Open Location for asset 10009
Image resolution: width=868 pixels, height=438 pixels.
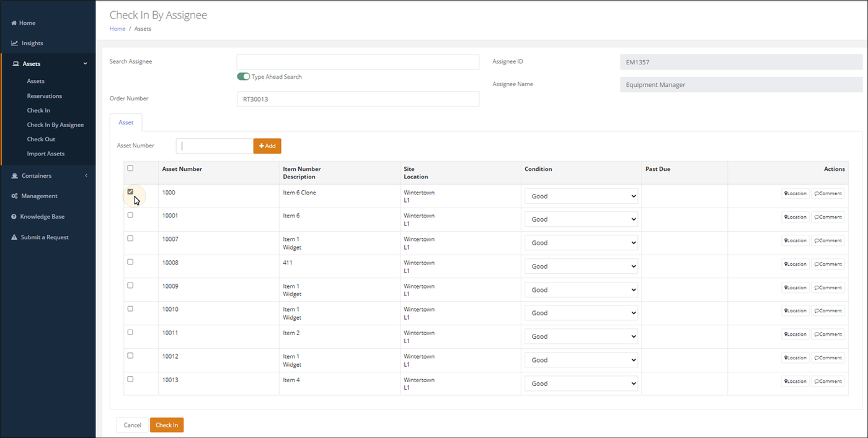(795, 288)
